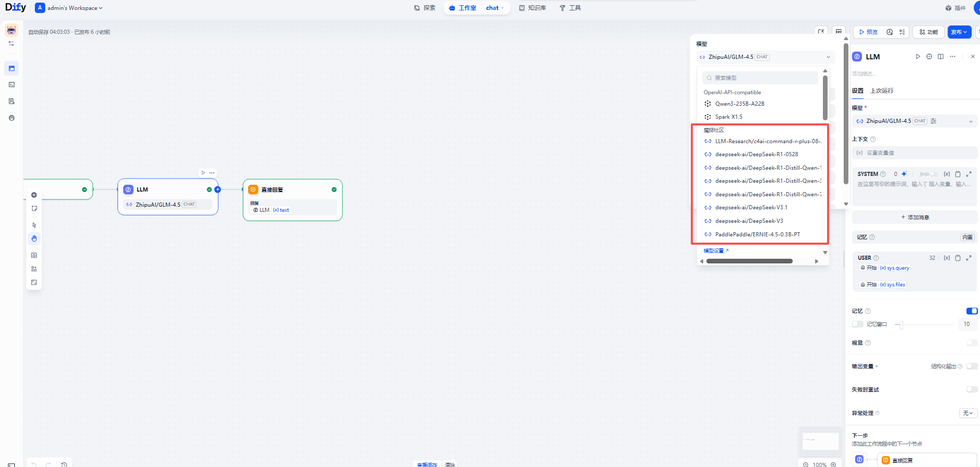The width and height of the screenshot is (980, 467).
Task: Copy the USER prompt with clipboard icon
Action: pos(958,258)
